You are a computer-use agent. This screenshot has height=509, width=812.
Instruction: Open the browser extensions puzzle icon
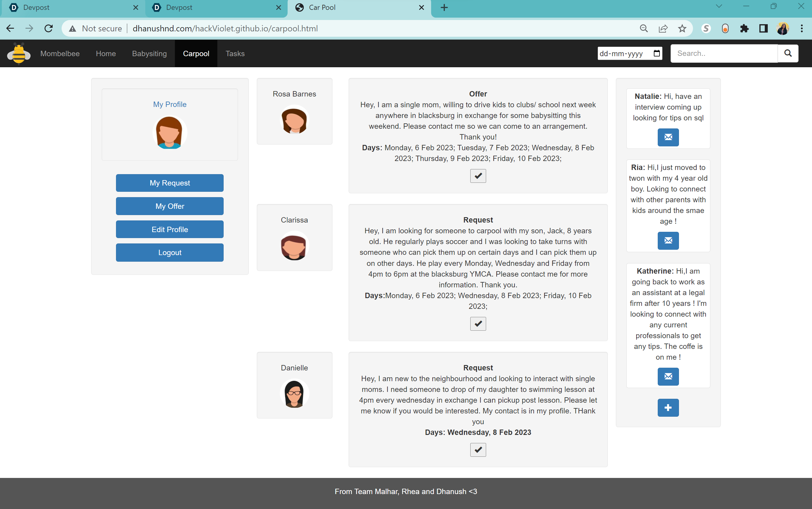744,29
